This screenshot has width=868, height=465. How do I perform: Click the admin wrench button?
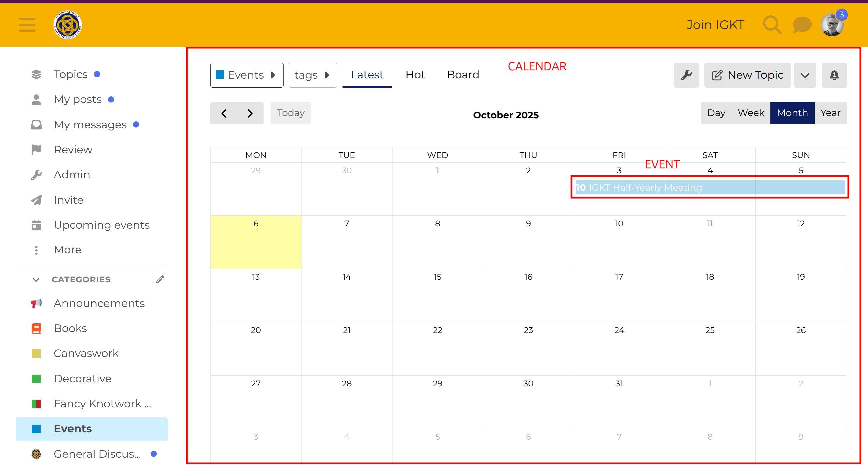(686, 75)
